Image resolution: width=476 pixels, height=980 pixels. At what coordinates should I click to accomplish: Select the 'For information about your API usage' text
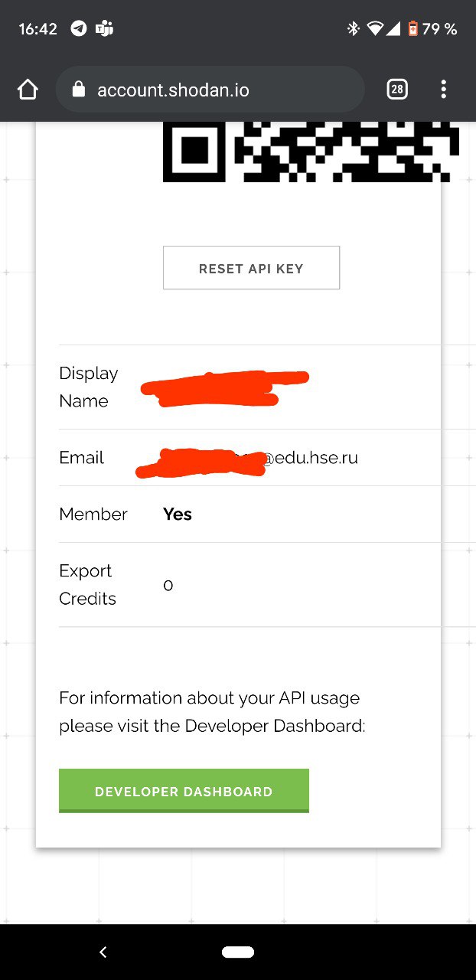[x=209, y=698]
